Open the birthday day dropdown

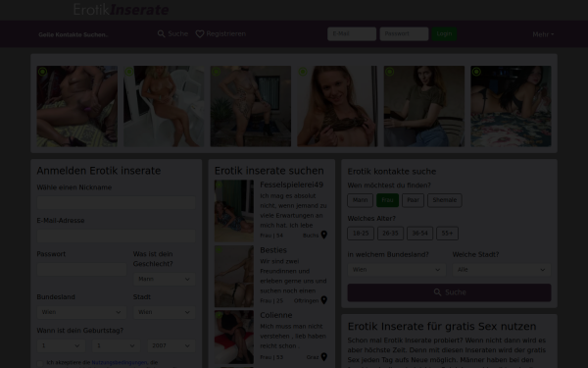point(61,345)
